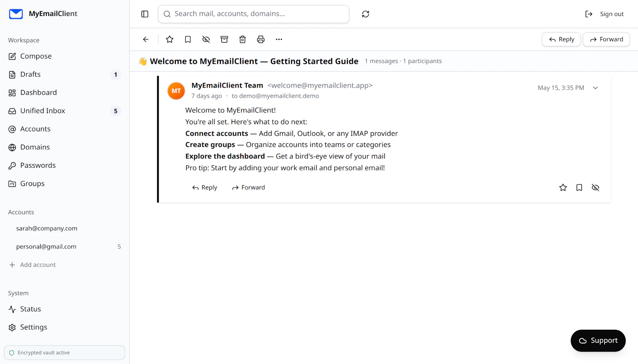Open the Support chat button
The height and width of the screenshot is (364, 638).
[598, 341]
